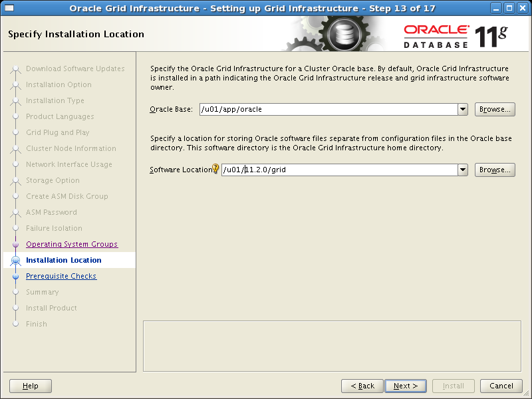Click the Software Location help lightbulb icon
Screen dimensions: 532x399
coord(215,168)
